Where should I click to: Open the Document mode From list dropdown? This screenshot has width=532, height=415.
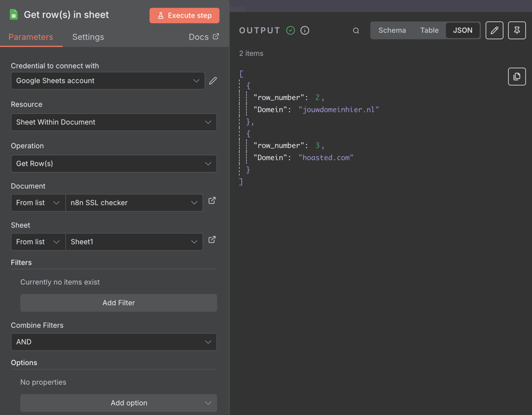point(38,203)
